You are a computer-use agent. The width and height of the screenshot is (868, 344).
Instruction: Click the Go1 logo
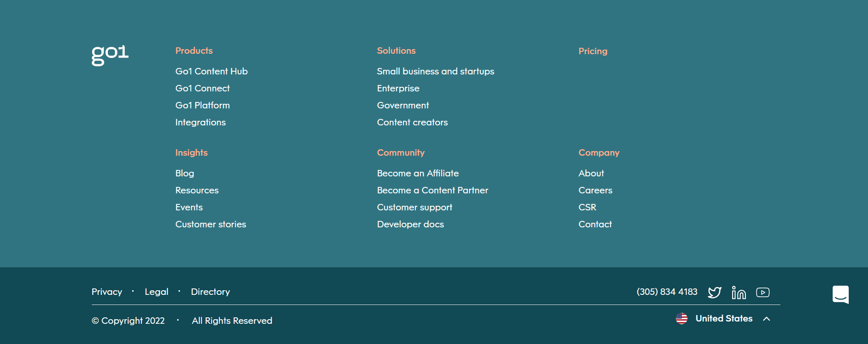110,55
